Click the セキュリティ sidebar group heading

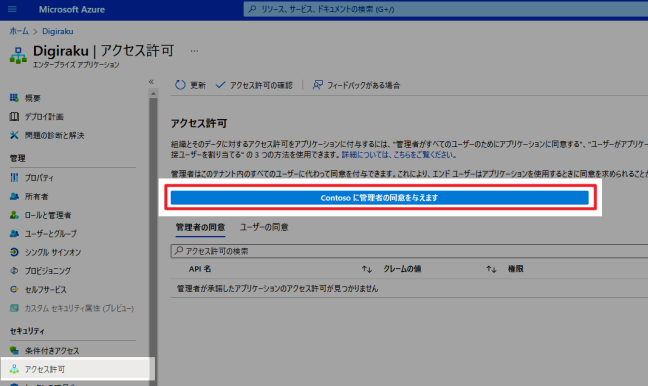pos(27,331)
